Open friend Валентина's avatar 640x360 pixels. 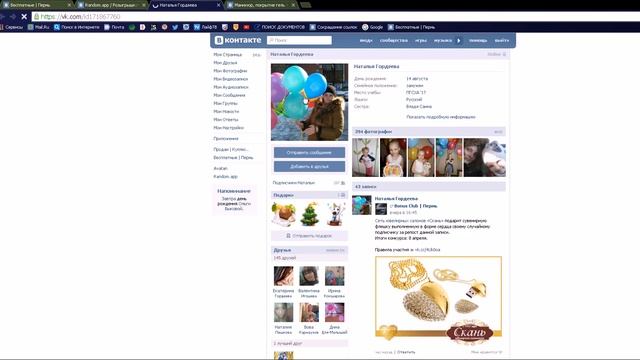tap(309, 276)
